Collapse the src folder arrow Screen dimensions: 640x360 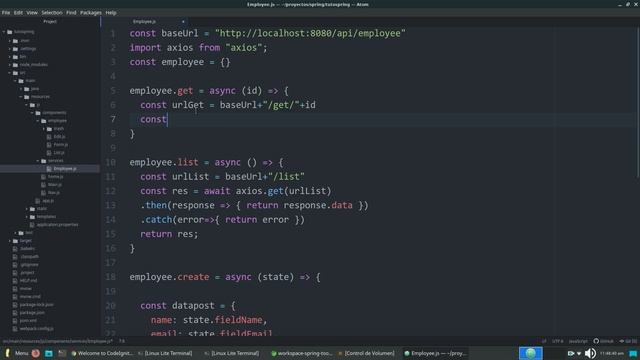(x=10, y=73)
